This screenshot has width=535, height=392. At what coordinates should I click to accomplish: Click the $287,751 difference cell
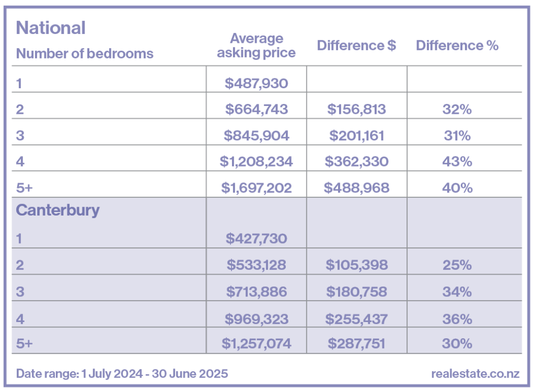[x=357, y=343]
